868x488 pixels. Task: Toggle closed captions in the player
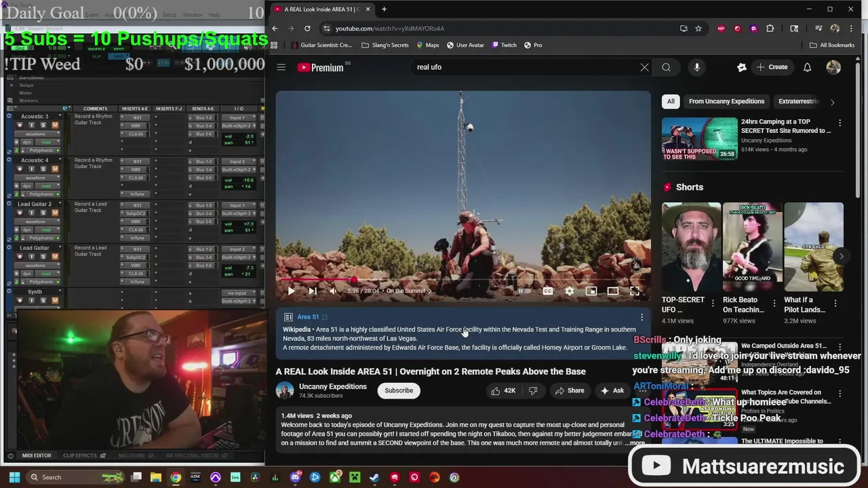(547, 291)
